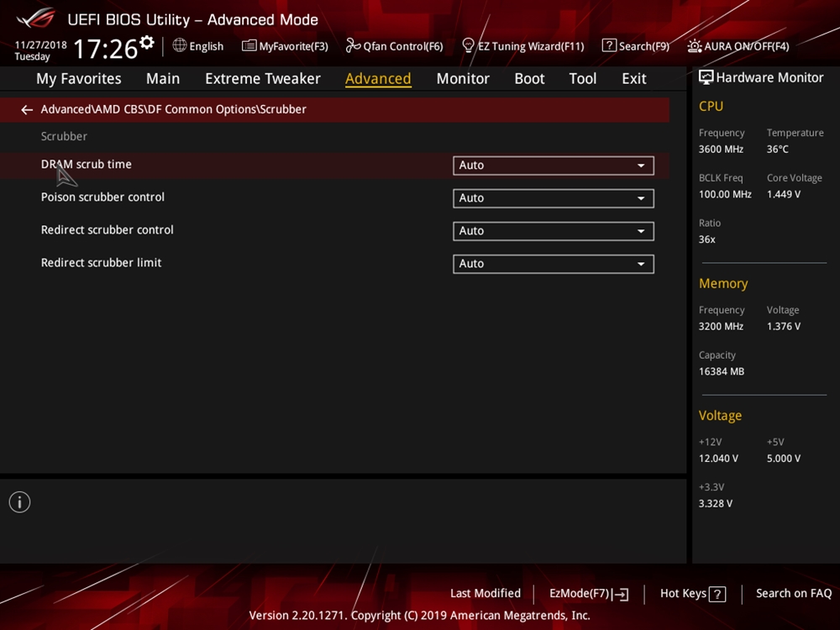Click the Ratio value 36x
The height and width of the screenshot is (630, 840).
click(x=706, y=239)
